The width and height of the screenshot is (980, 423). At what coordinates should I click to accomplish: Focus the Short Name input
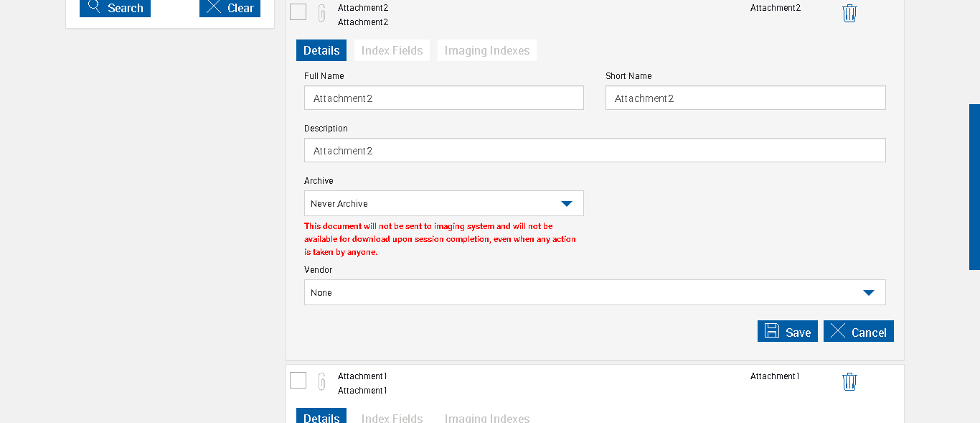point(745,98)
